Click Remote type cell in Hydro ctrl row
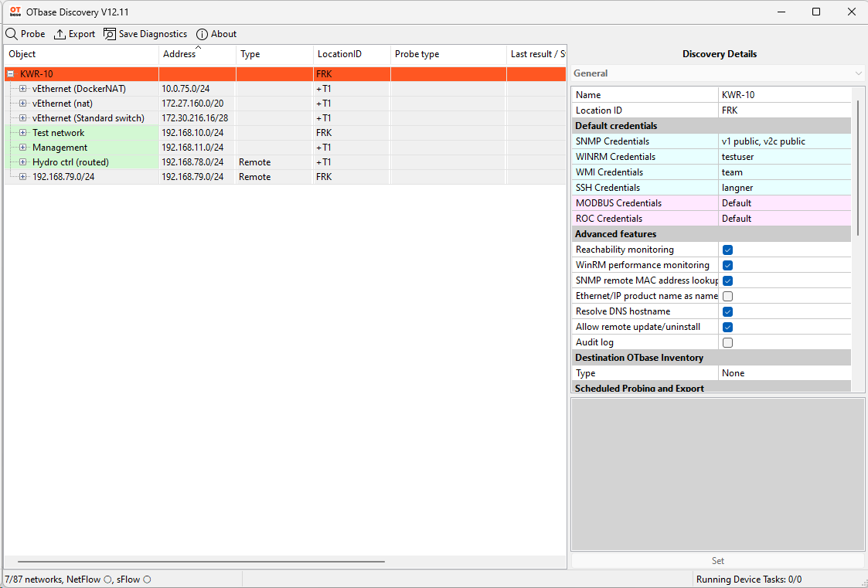The width and height of the screenshot is (868, 588). 274,162
